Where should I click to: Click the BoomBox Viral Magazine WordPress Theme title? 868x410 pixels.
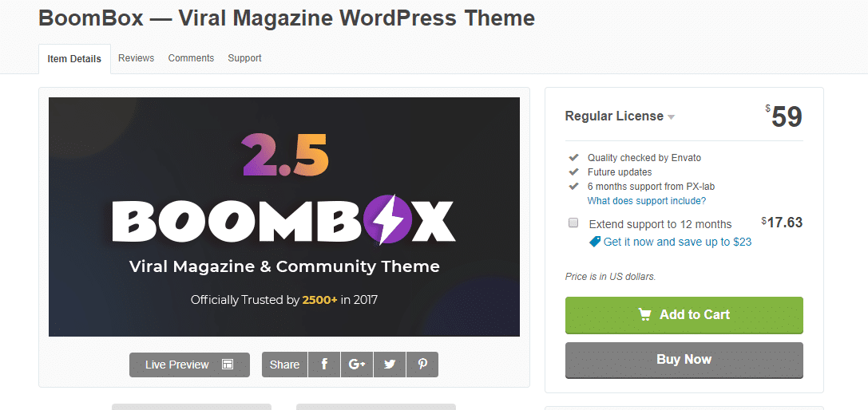(x=287, y=18)
